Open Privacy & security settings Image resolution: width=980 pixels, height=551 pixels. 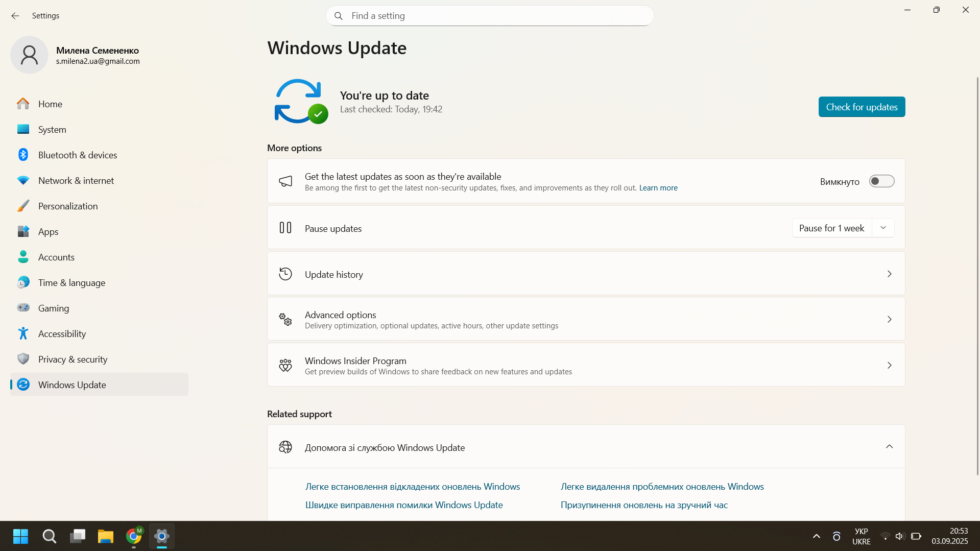[x=99, y=359]
